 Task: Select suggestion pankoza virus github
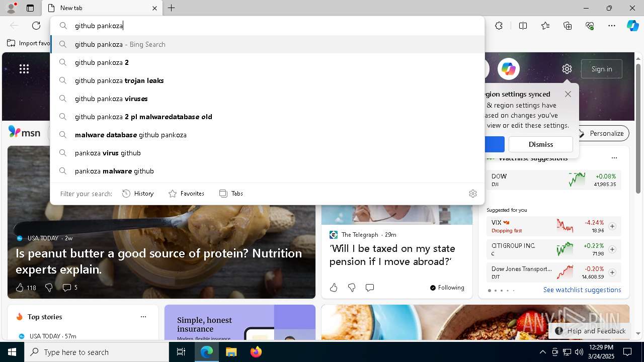pos(268,153)
